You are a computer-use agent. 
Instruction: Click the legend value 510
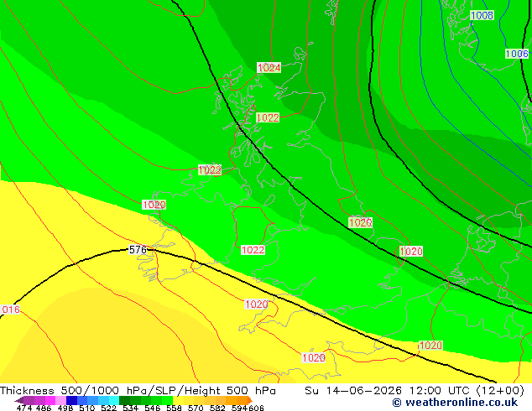tap(87, 408)
